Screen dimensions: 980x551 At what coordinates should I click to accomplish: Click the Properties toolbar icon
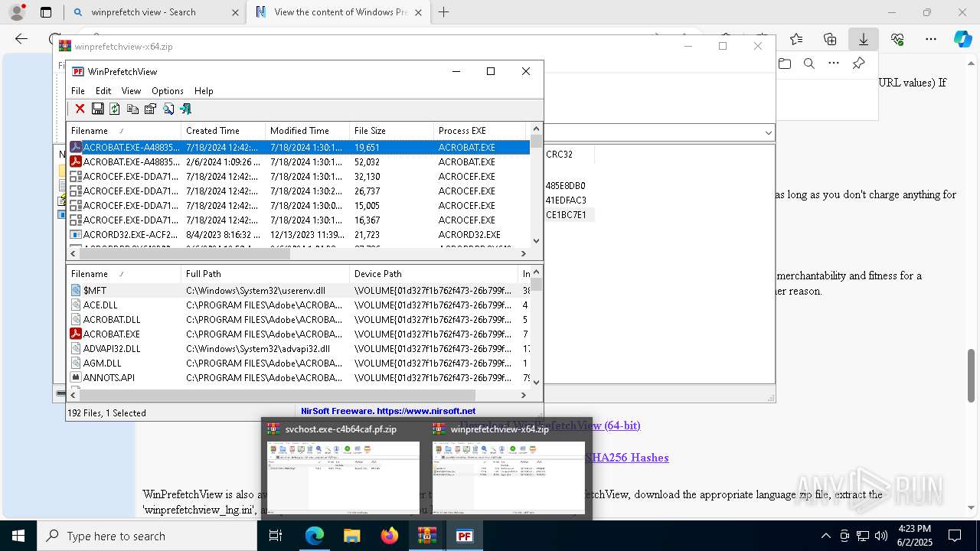[150, 109]
